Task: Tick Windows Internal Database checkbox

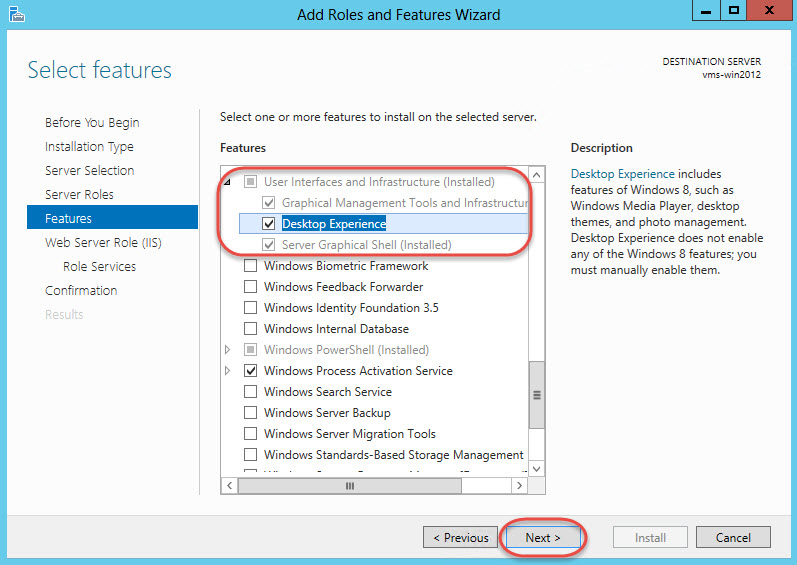Action: click(x=251, y=329)
